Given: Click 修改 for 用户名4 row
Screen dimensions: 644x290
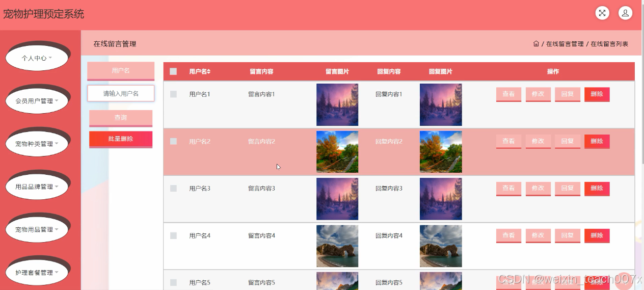Looking at the screenshot, I should [538, 235].
